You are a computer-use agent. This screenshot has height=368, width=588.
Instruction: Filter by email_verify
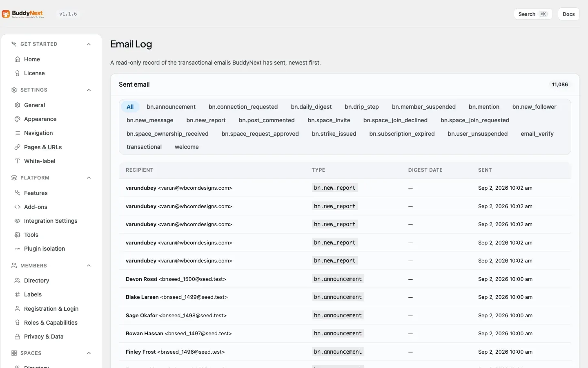coord(537,134)
